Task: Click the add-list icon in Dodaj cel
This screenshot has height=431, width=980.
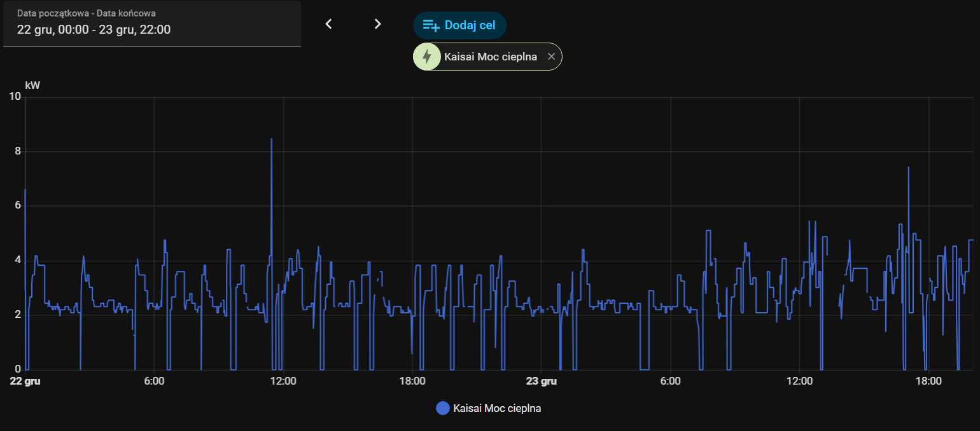Action: click(x=431, y=25)
